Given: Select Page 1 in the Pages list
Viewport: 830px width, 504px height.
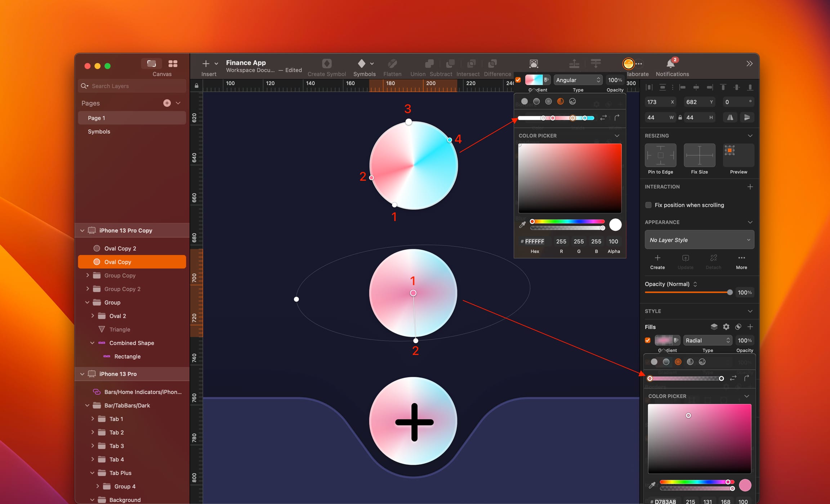Looking at the screenshot, I should 96,118.
